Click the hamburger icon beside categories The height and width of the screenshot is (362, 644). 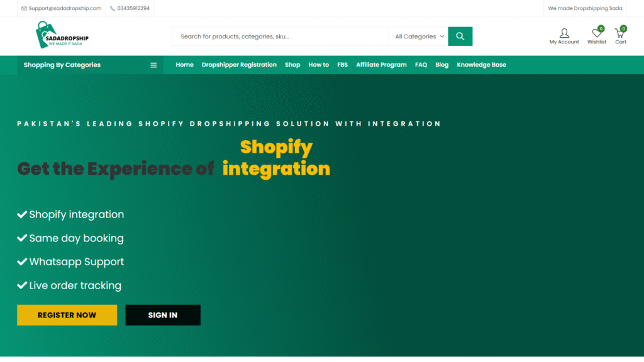coord(153,65)
